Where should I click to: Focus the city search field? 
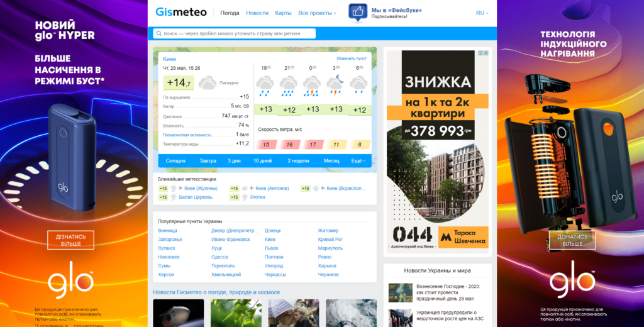click(235, 34)
